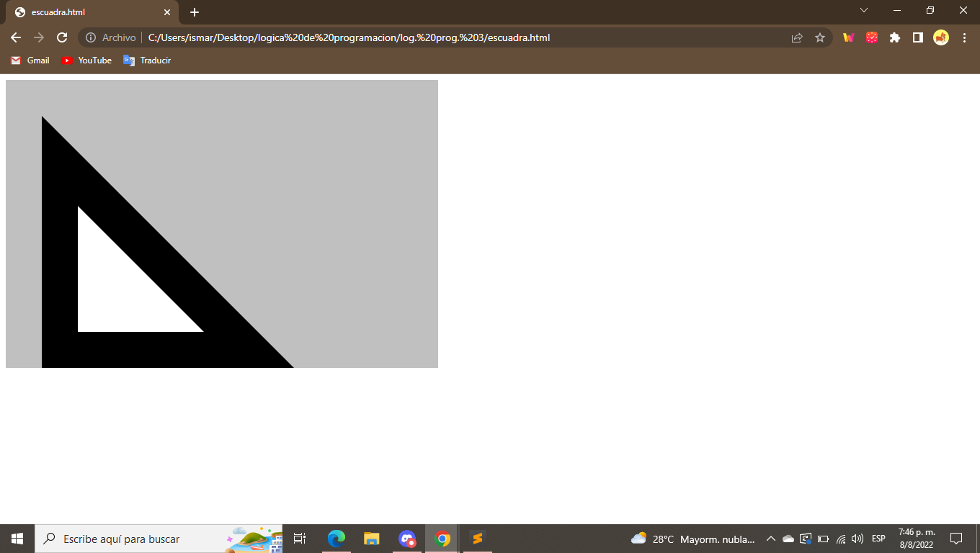Restore down the Chrome window
Screen dimensions: 980x553
point(930,11)
